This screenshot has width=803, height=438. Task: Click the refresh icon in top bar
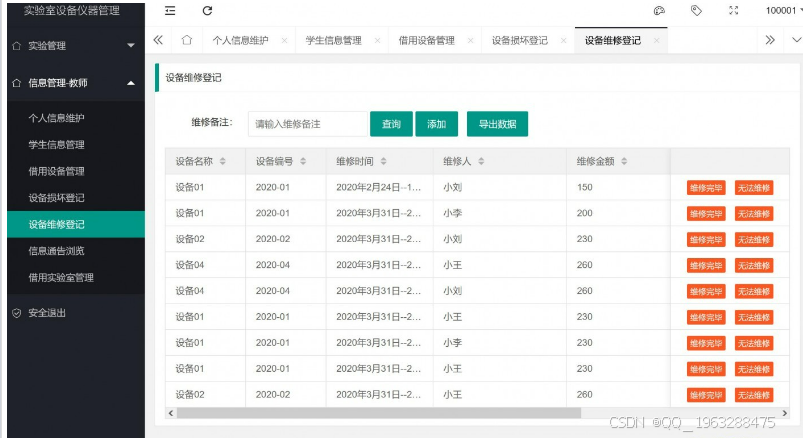point(207,11)
